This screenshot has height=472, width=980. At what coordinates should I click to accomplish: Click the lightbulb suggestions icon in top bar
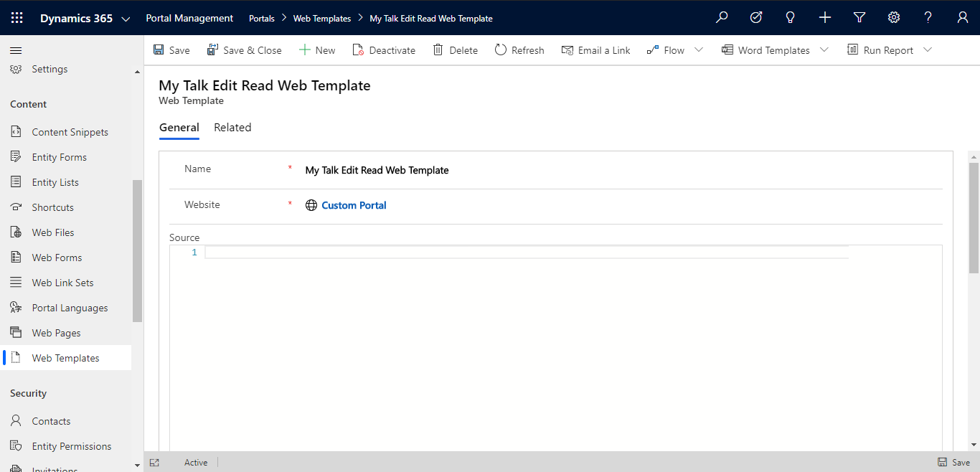[x=790, y=17]
